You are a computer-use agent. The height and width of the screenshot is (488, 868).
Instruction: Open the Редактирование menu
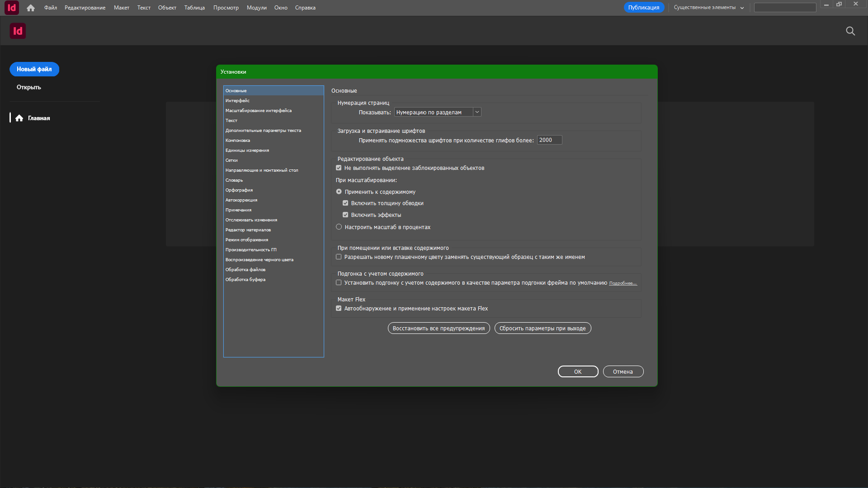click(85, 8)
